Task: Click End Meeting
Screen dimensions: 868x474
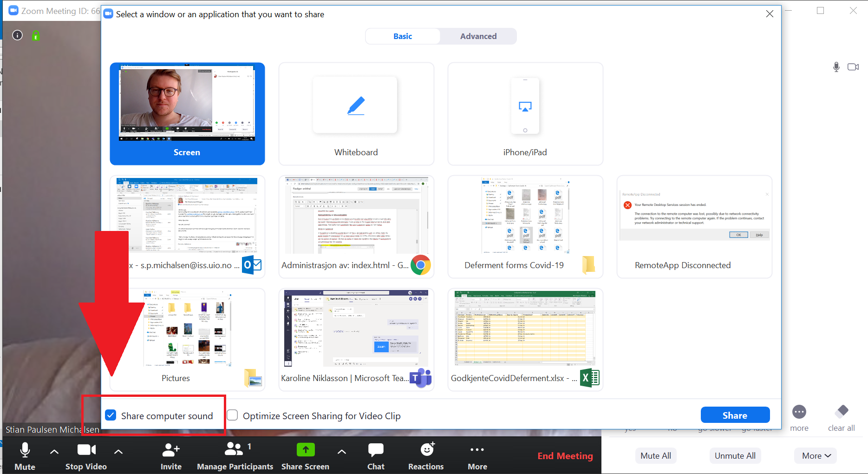Action: [x=565, y=456]
